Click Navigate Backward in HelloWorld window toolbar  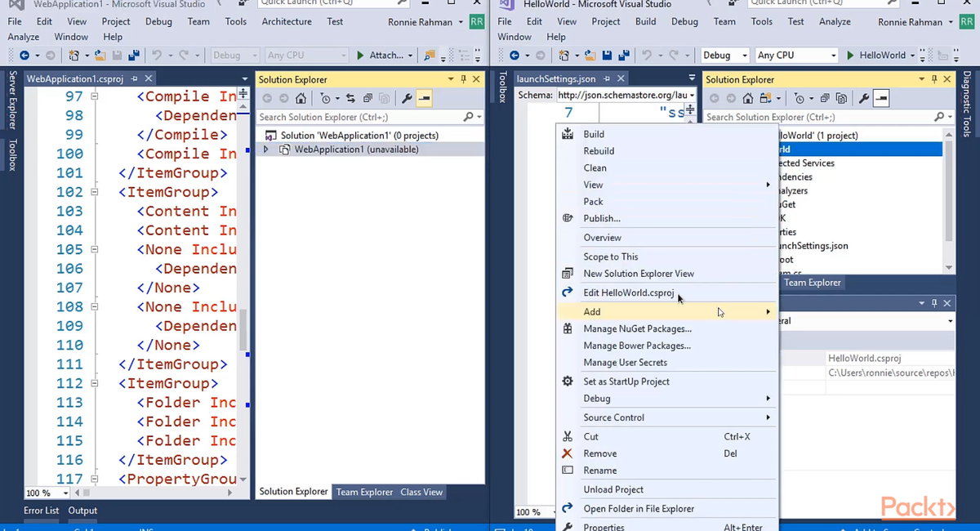[514, 56]
